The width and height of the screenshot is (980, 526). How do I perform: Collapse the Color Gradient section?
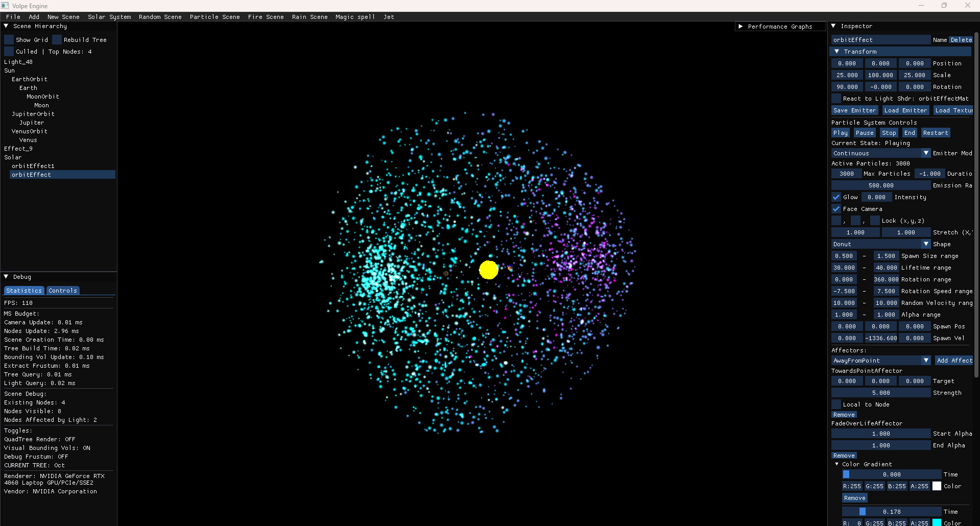pos(837,464)
